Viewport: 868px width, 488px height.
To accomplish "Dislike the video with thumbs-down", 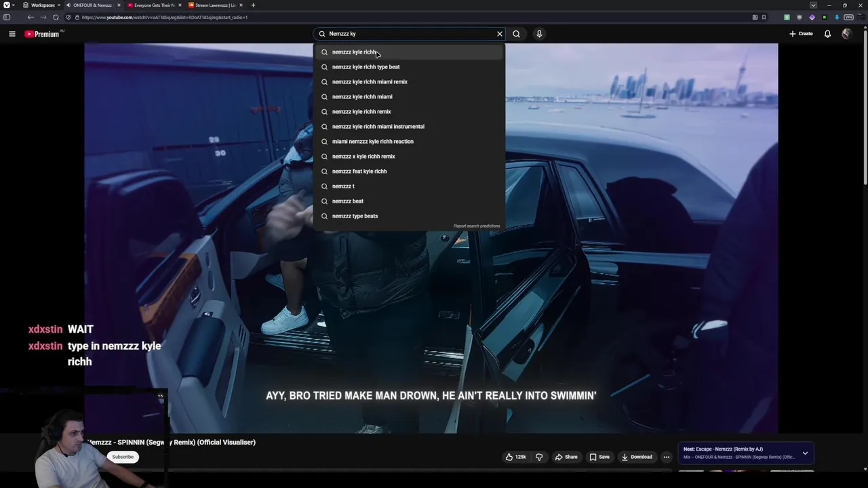I will click(539, 457).
